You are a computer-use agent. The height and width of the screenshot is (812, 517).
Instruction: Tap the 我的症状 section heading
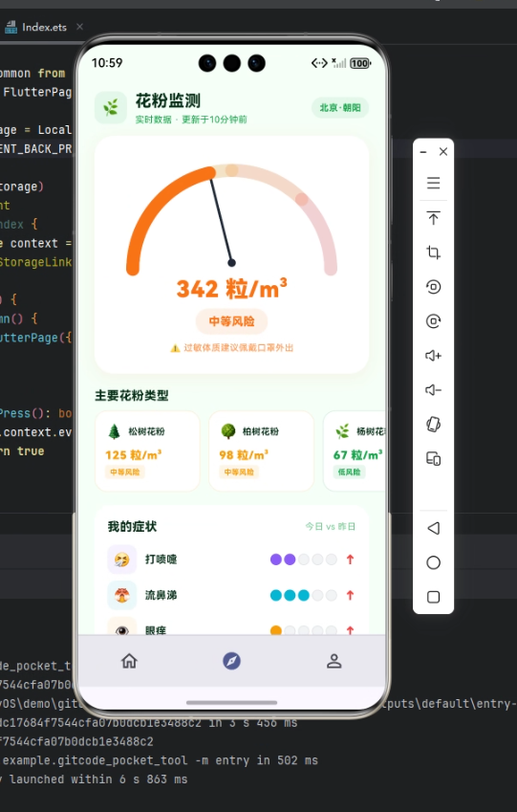132,527
